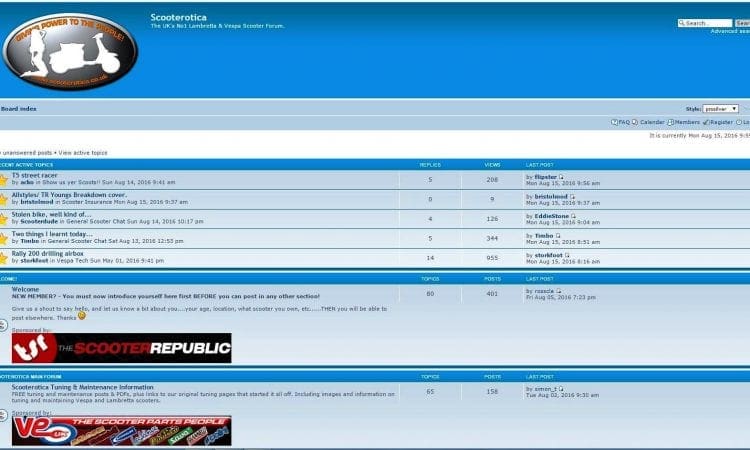Click the FAQ icon
The image size is (750, 450).
[x=614, y=122]
